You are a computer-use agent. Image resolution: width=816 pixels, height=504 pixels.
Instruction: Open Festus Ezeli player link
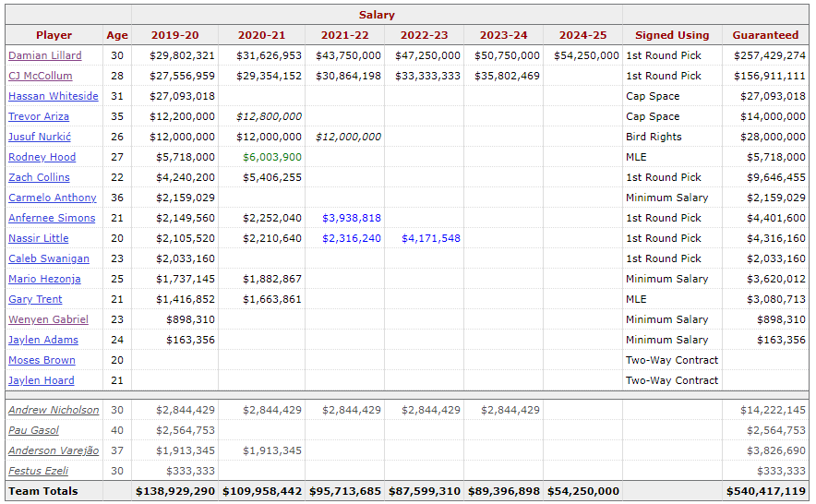[38, 471]
